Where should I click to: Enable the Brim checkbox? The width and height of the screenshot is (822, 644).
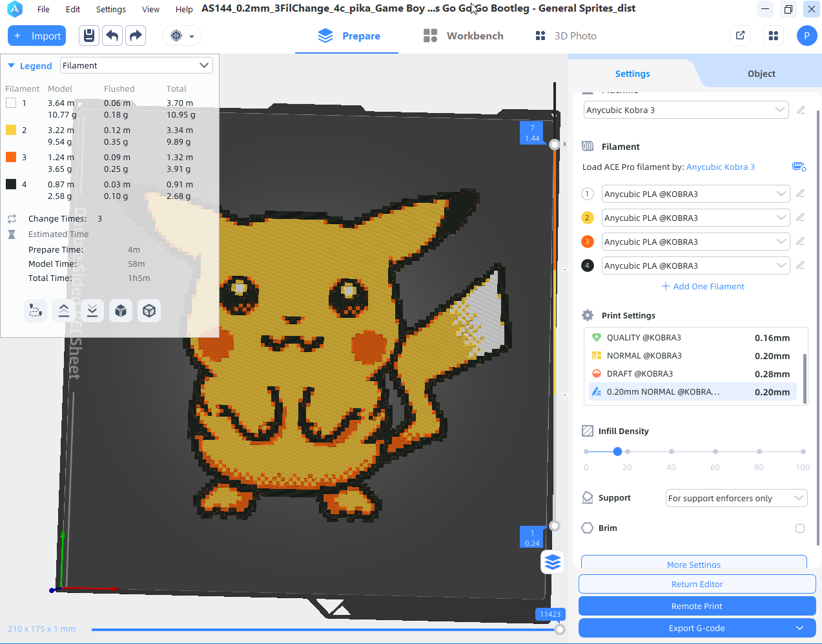(800, 528)
